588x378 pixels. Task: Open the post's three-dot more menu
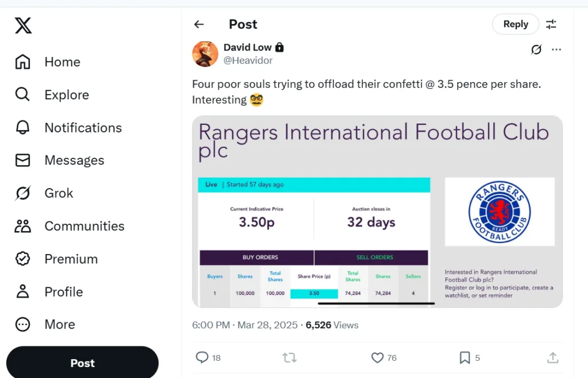tap(556, 50)
